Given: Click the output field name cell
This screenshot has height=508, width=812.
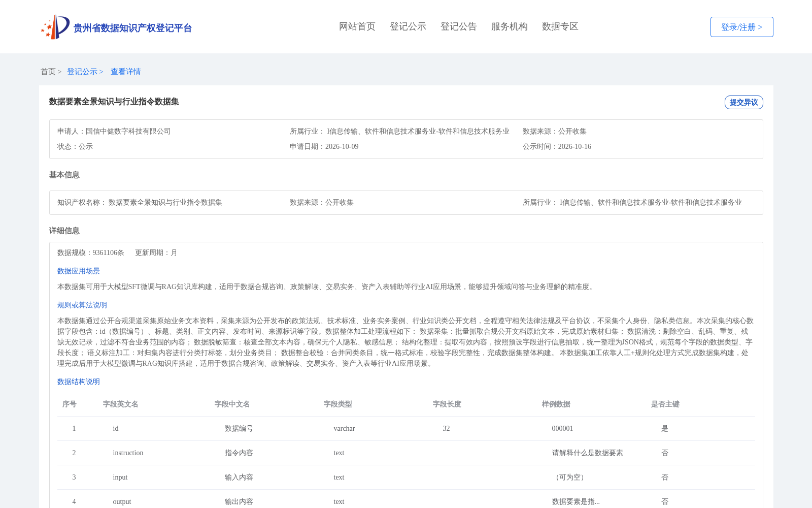Looking at the screenshot, I should click(x=122, y=501).
